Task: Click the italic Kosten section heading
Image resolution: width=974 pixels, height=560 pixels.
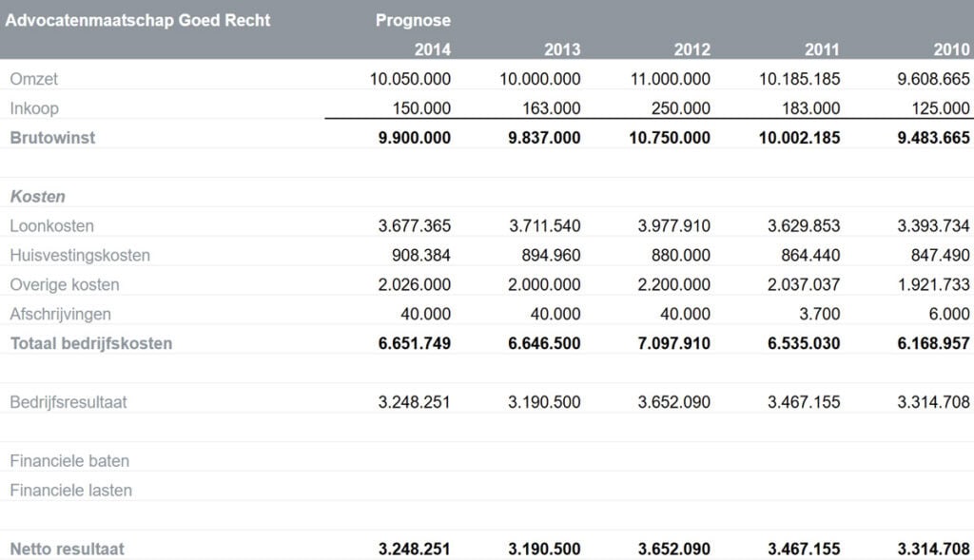Action: 37,197
